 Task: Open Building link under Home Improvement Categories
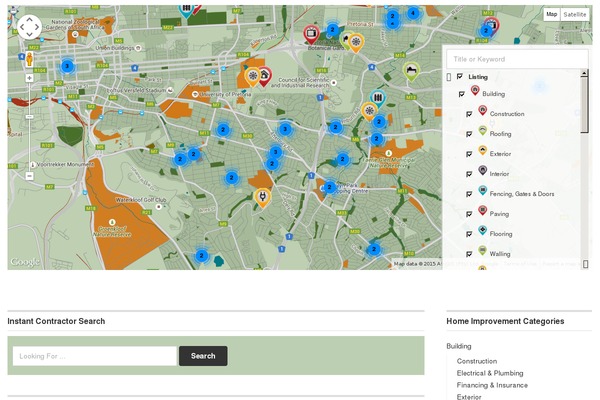point(459,346)
